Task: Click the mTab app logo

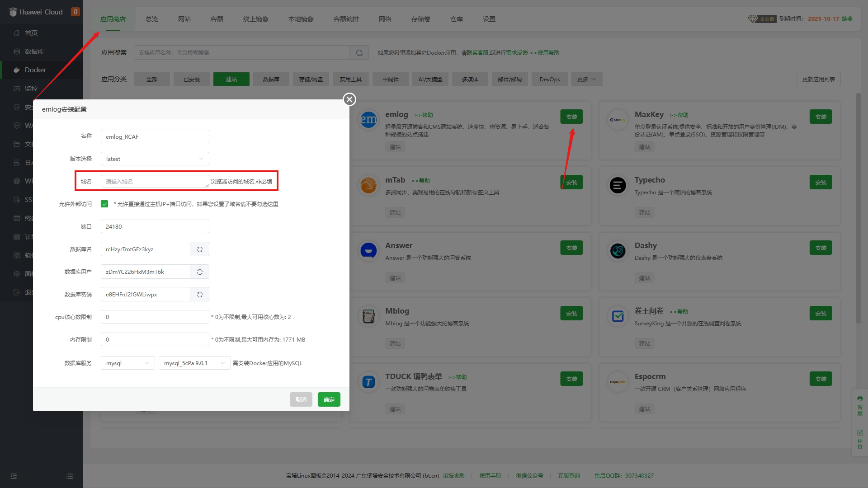Action: coord(368,185)
